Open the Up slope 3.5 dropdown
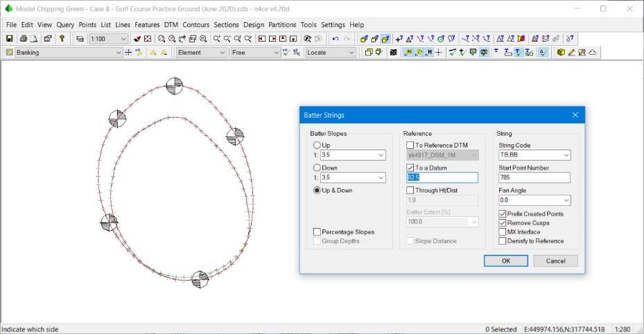This screenshot has width=644, height=334. point(381,155)
